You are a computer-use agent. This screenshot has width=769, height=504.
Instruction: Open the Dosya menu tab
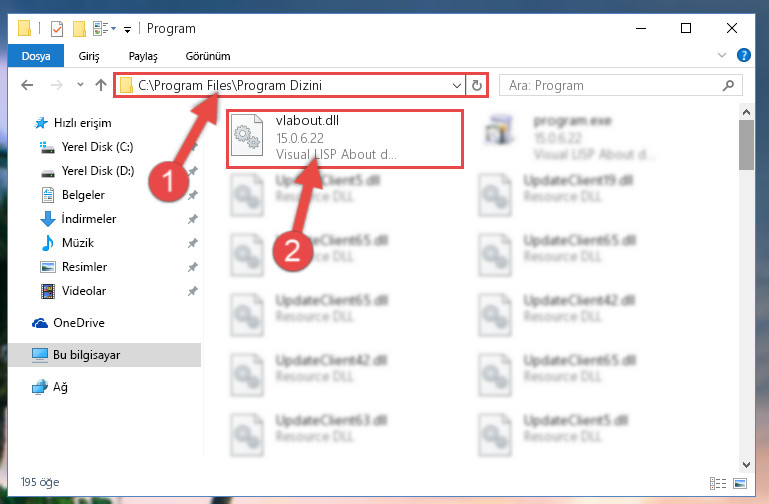pyautogui.click(x=36, y=56)
